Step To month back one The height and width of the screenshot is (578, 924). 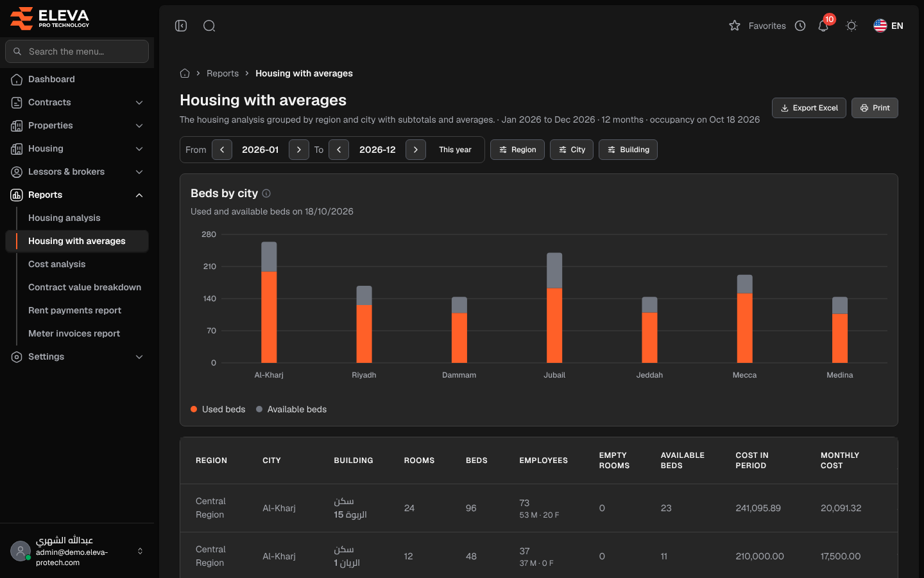(339, 150)
